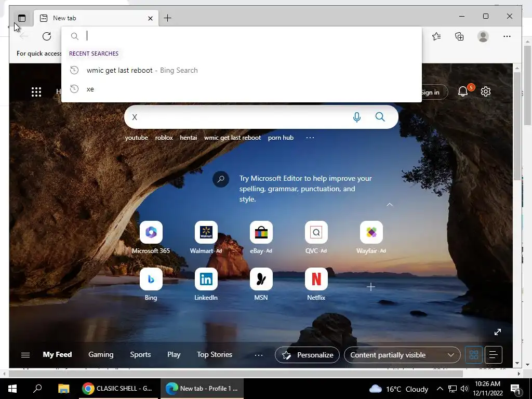Click the roblox trending search link
The width and height of the screenshot is (532, 399).
pyautogui.click(x=164, y=138)
